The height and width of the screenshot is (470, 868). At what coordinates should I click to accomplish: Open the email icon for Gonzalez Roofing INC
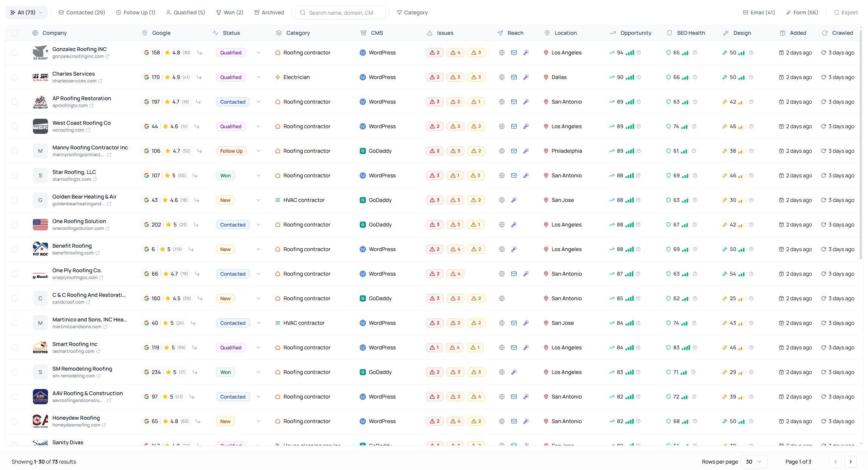(514, 53)
